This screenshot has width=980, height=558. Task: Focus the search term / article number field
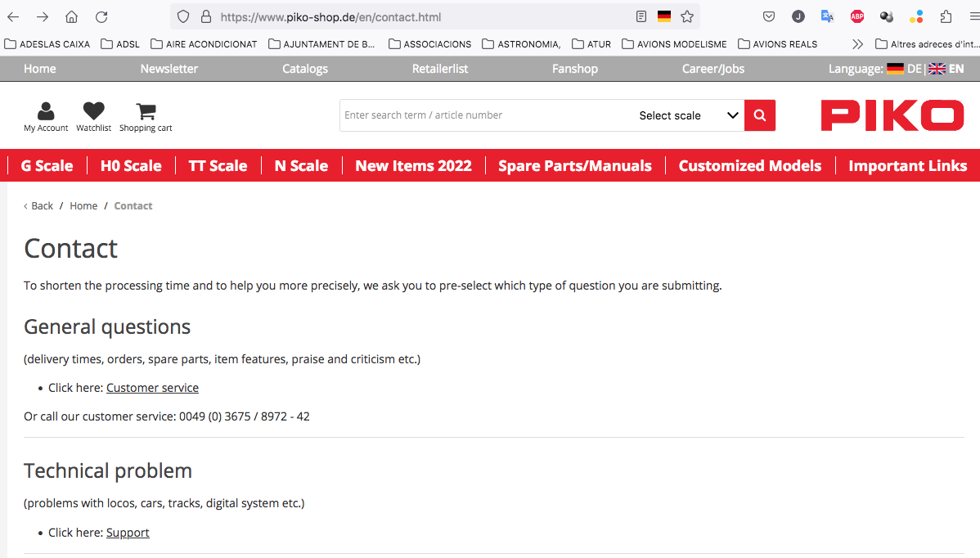(x=486, y=115)
